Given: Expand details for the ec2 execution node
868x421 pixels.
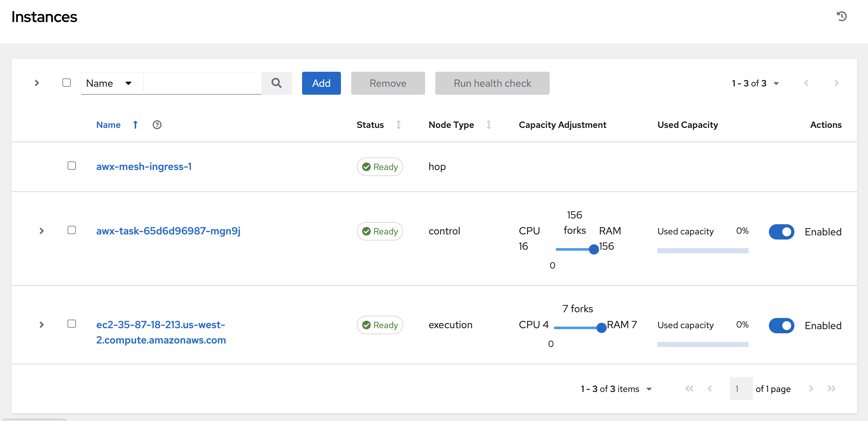Looking at the screenshot, I should click(41, 325).
